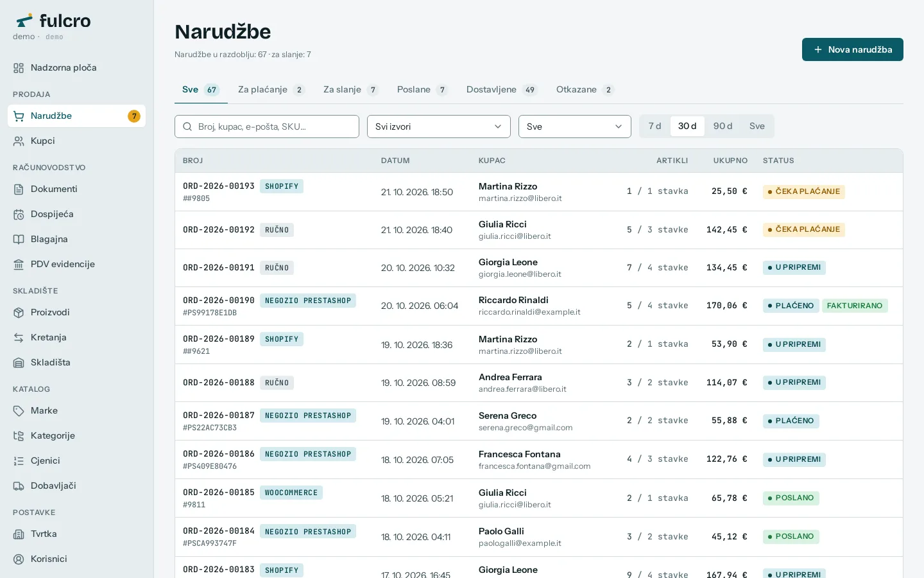Click the PDV evidencije bank icon
This screenshot has width=924, height=578.
click(19, 265)
